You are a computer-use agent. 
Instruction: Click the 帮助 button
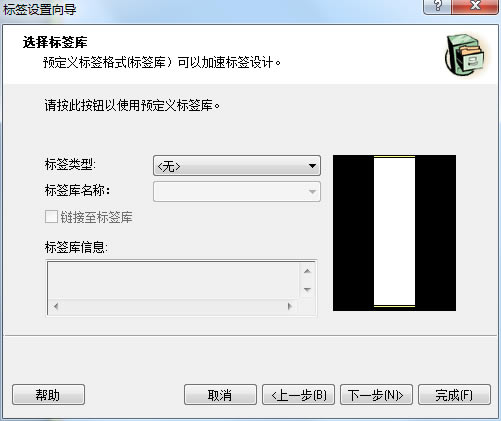48,395
